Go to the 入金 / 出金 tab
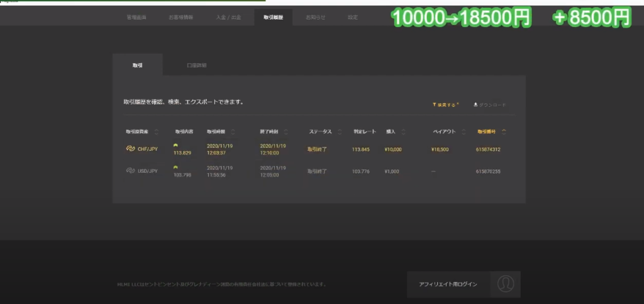This screenshot has width=644, height=304. point(228,17)
